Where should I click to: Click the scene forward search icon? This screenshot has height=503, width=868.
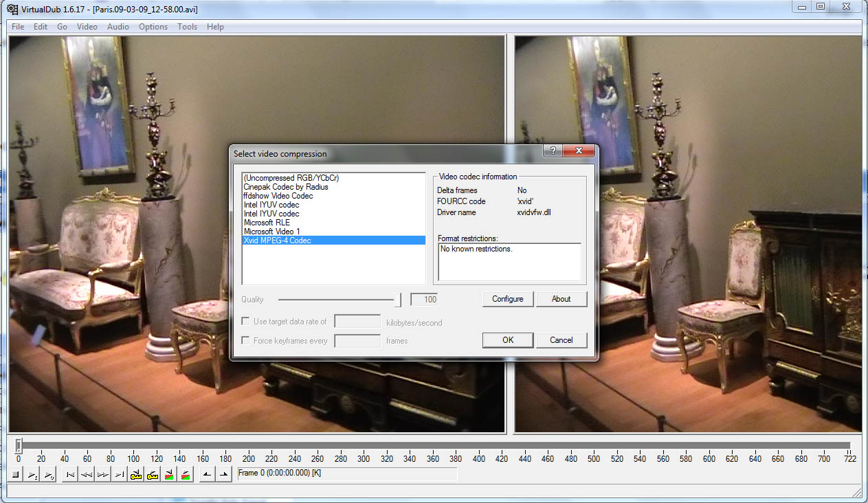pyautogui.click(x=185, y=475)
